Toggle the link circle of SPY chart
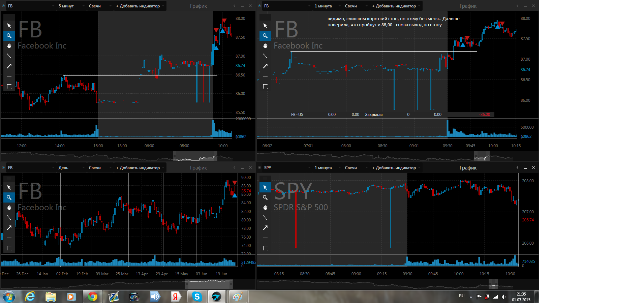The image size is (644, 307). 259,168
